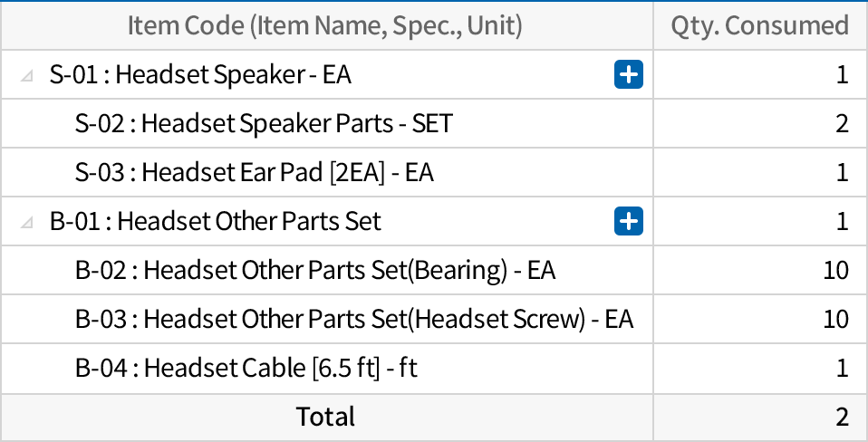
Task: Click the Item Code column header
Action: click(325, 25)
